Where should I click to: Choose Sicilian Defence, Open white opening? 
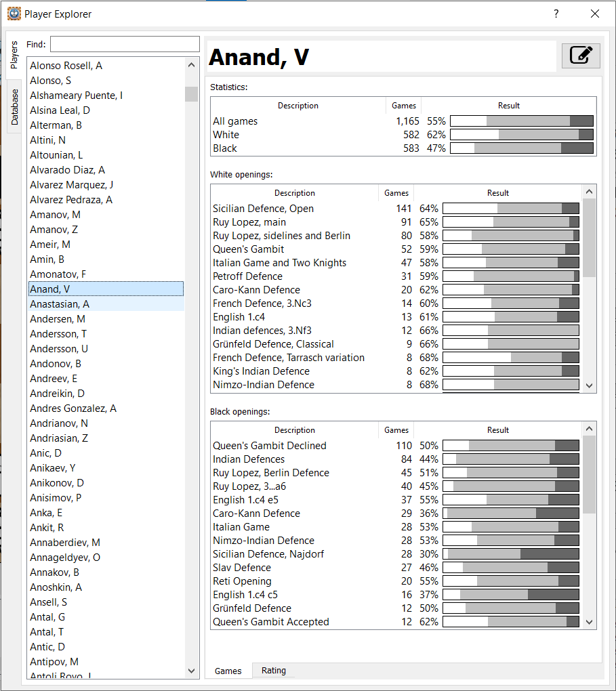263,209
